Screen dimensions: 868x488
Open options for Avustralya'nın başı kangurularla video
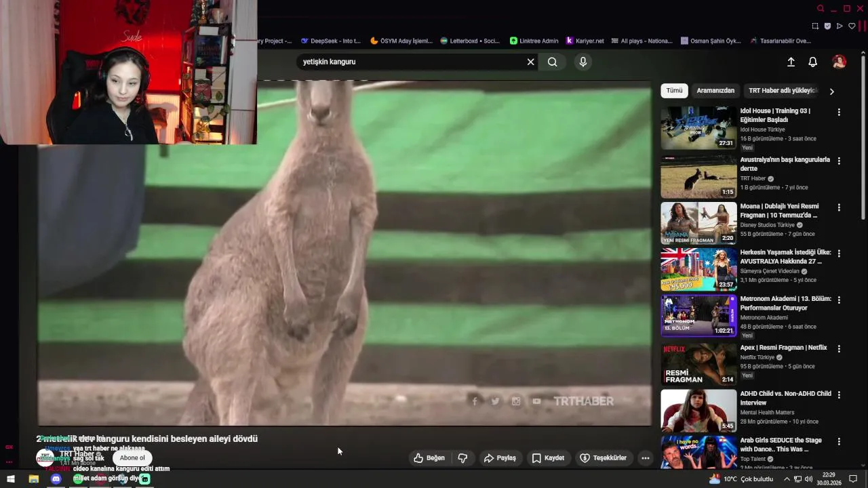point(839,161)
